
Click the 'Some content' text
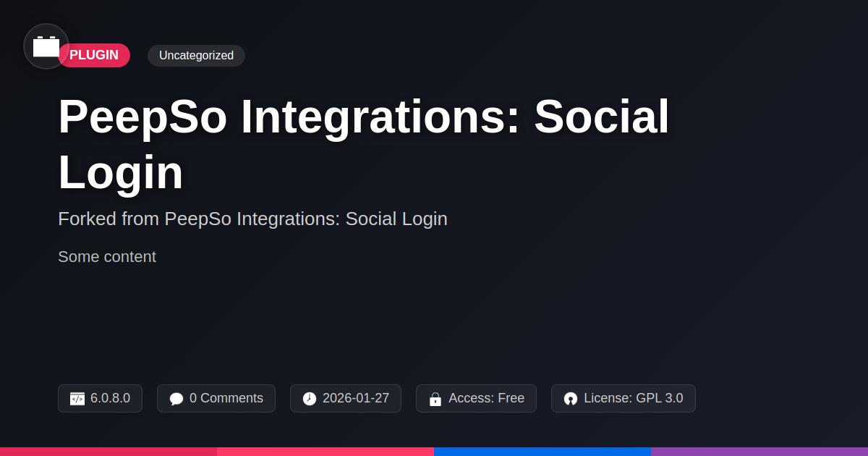pos(107,257)
